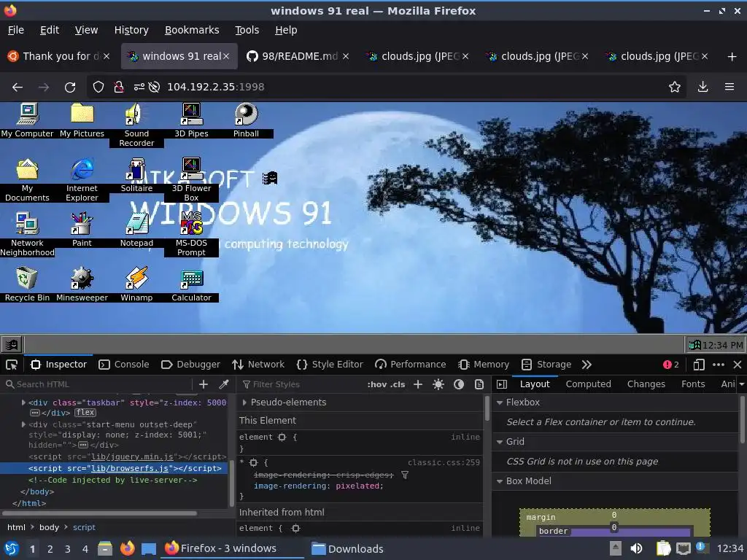The height and width of the screenshot is (560, 747).
Task: Click the Search HTML field
Action: point(98,384)
